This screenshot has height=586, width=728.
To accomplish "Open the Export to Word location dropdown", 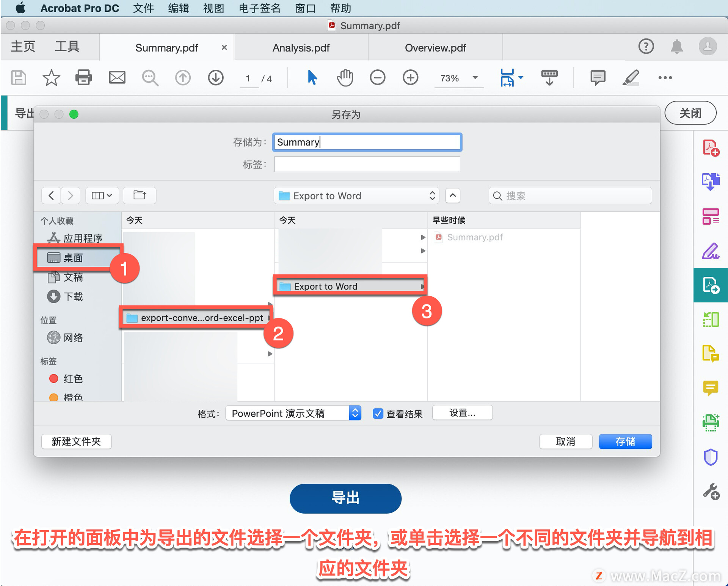I will [x=356, y=196].
